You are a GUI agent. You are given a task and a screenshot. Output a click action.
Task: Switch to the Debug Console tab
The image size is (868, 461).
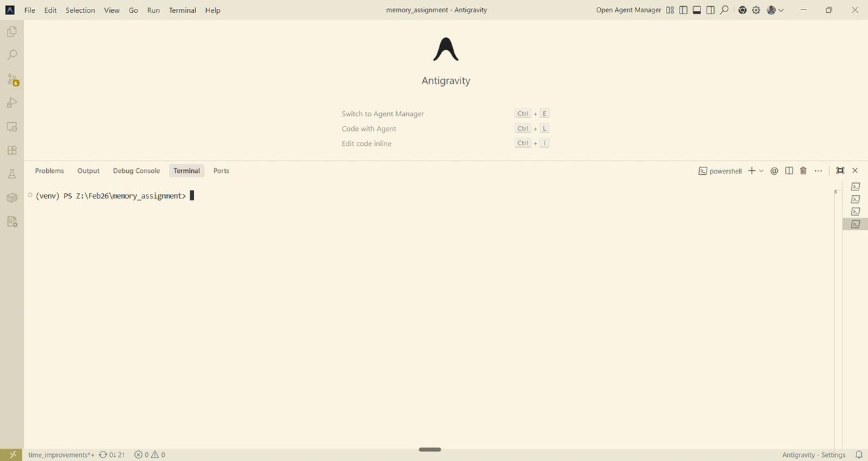(136, 171)
